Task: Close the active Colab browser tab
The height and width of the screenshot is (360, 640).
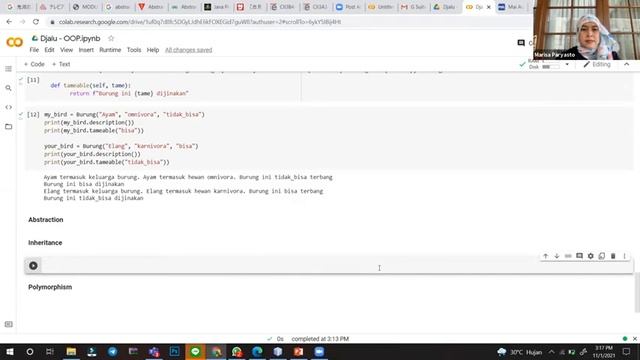Action: click(489, 7)
